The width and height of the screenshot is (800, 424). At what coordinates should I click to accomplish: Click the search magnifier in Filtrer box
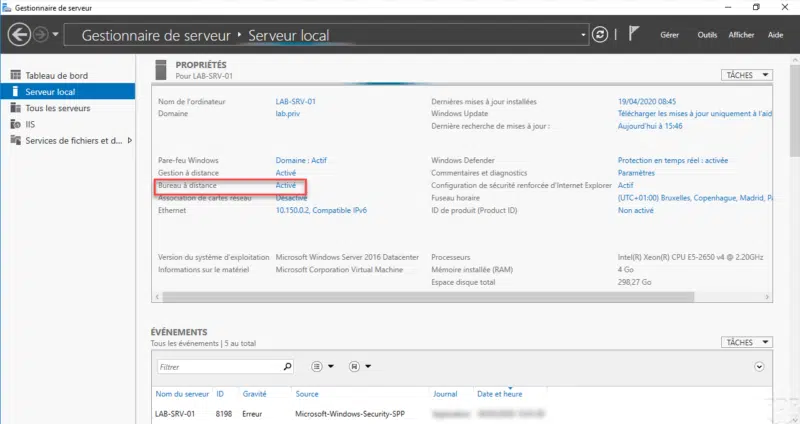(287, 366)
